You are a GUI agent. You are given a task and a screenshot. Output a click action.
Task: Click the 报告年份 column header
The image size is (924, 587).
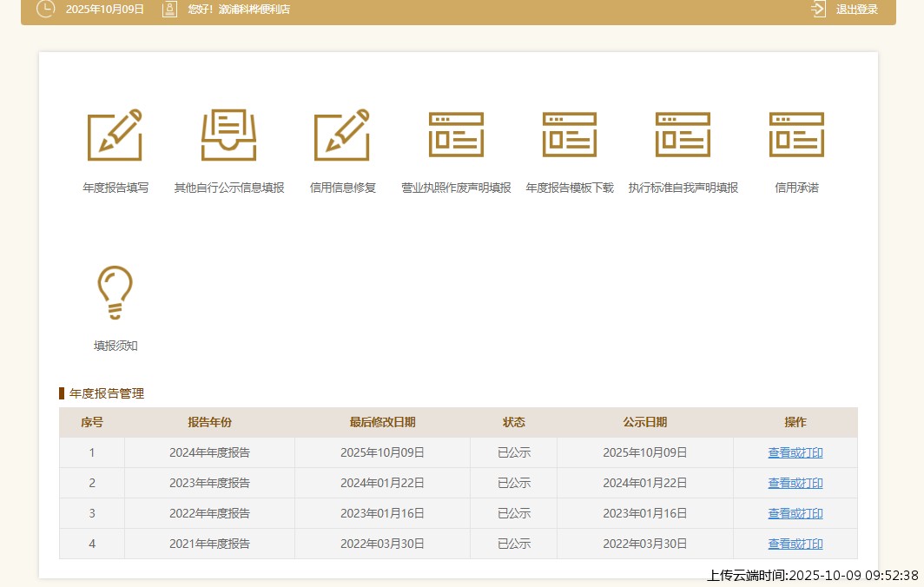coord(209,422)
